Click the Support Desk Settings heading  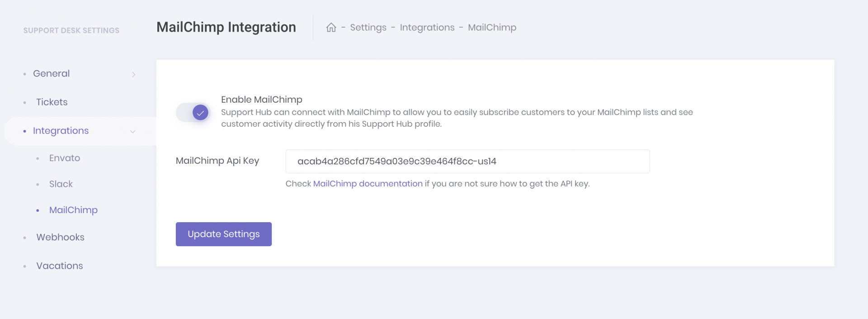71,30
